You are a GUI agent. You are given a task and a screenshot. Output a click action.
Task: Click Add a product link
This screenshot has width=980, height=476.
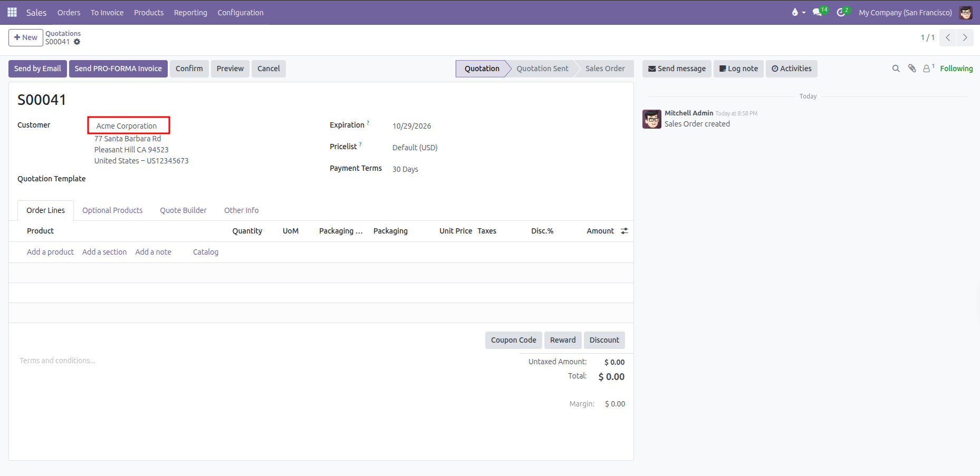50,252
